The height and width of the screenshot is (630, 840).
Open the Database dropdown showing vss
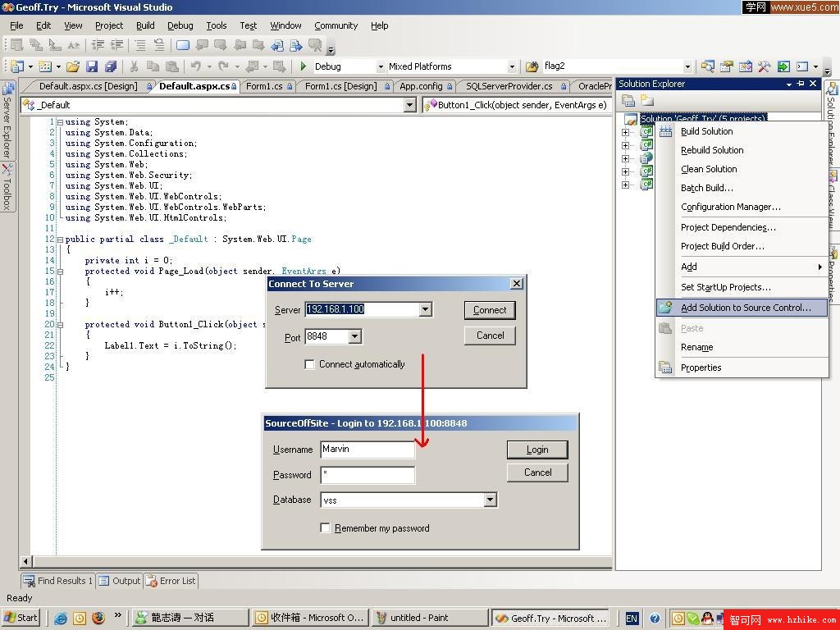[x=490, y=500]
